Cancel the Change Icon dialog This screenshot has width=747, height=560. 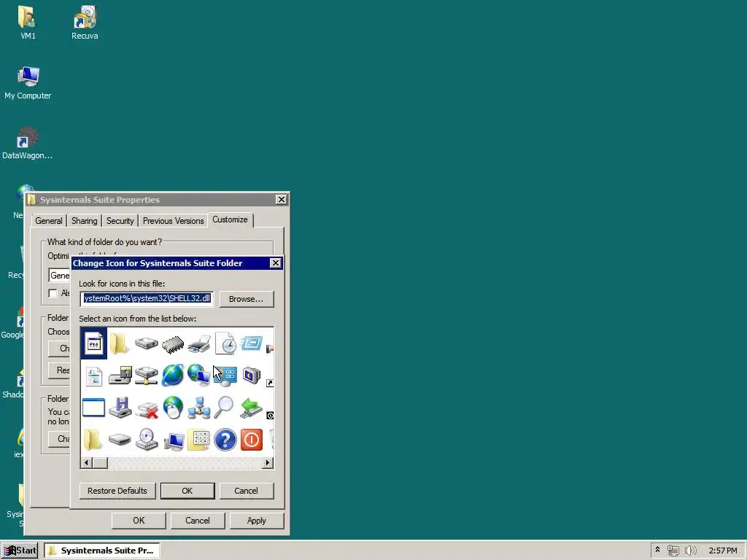[x=247, y=491]
